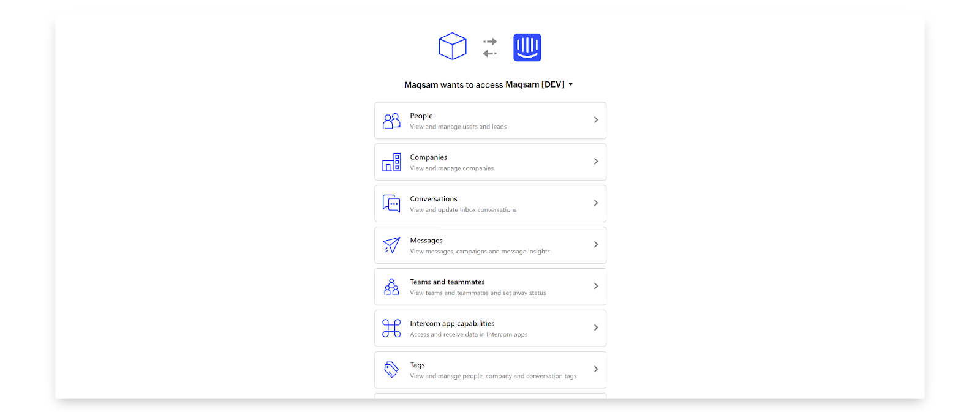The image size is (980, 412).
Task: Expand the Tags permission chevron
Action: click(x=595, y=369)
